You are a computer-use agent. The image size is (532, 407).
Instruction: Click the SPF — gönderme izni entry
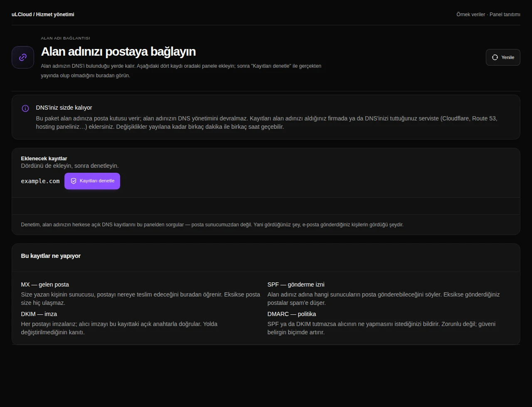click(x=296, y=284)
